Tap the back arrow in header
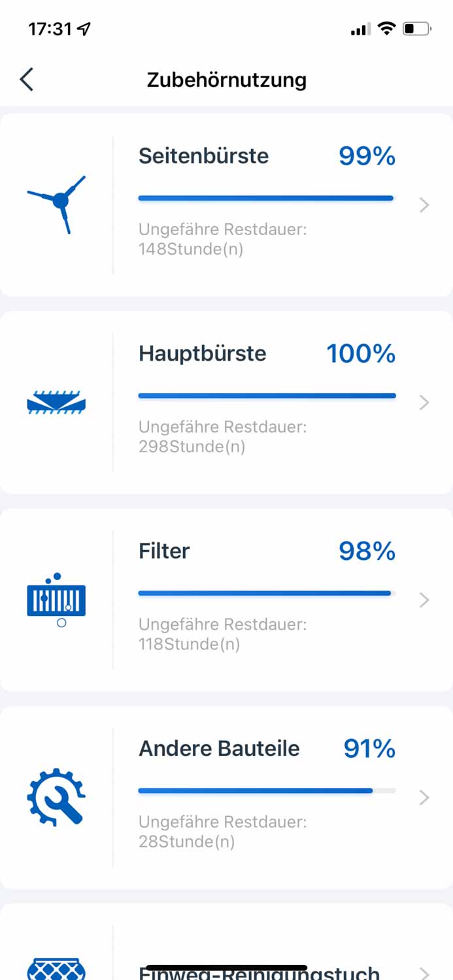 click(x=26, y=80)
